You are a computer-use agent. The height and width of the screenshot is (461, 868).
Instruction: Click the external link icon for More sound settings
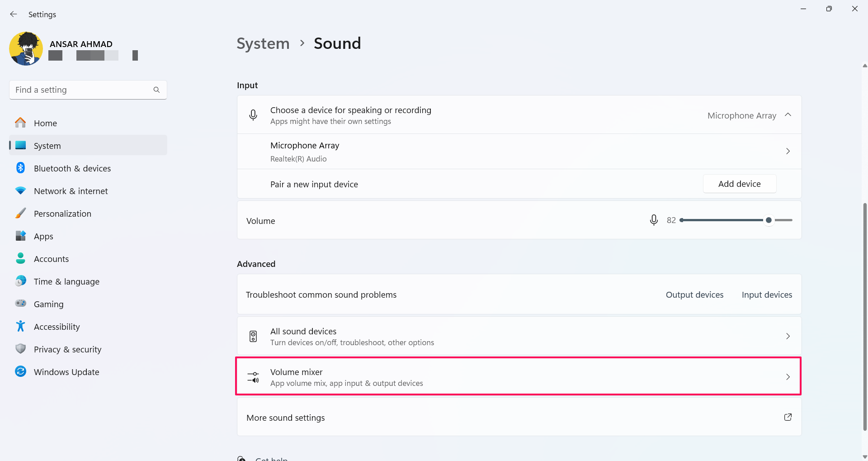click(788, 417)
